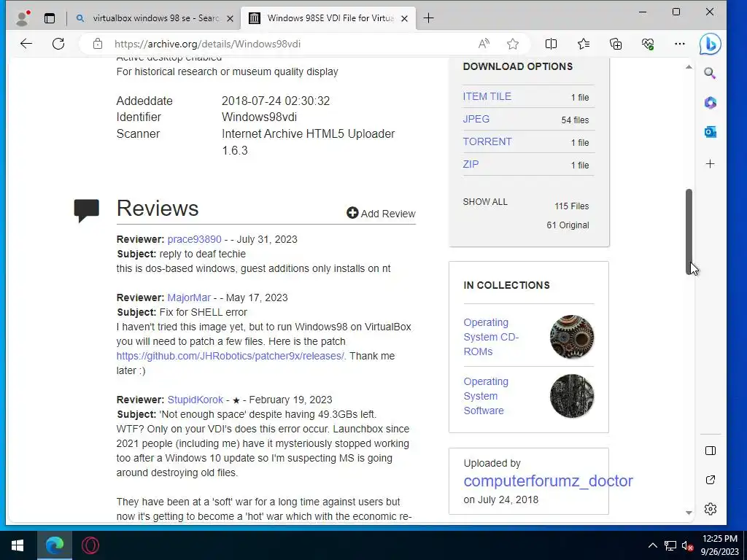This screenshot has height=560, width=747.
Task: Open the Settings and more ellipsis menu
Action: (679, 44)
